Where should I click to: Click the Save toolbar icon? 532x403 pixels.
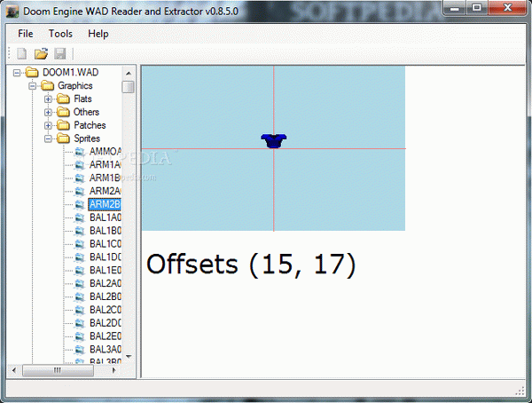point(60,53)
